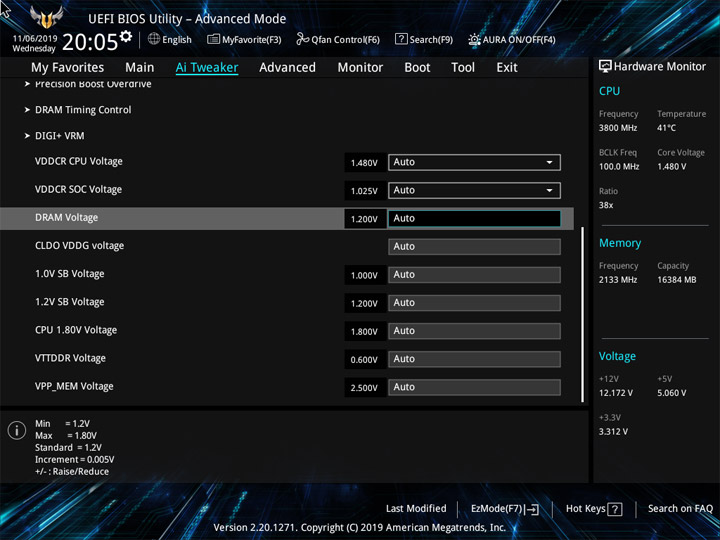Open the Advanced tab

[x=287, y=68]
